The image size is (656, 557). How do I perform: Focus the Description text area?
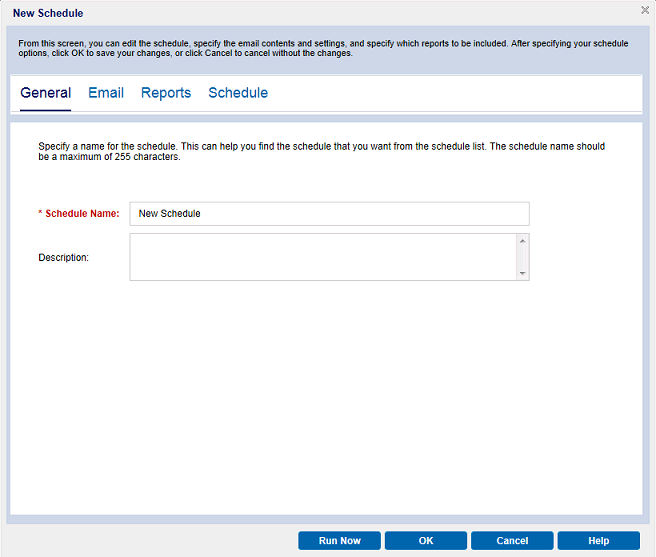[322, 257]
